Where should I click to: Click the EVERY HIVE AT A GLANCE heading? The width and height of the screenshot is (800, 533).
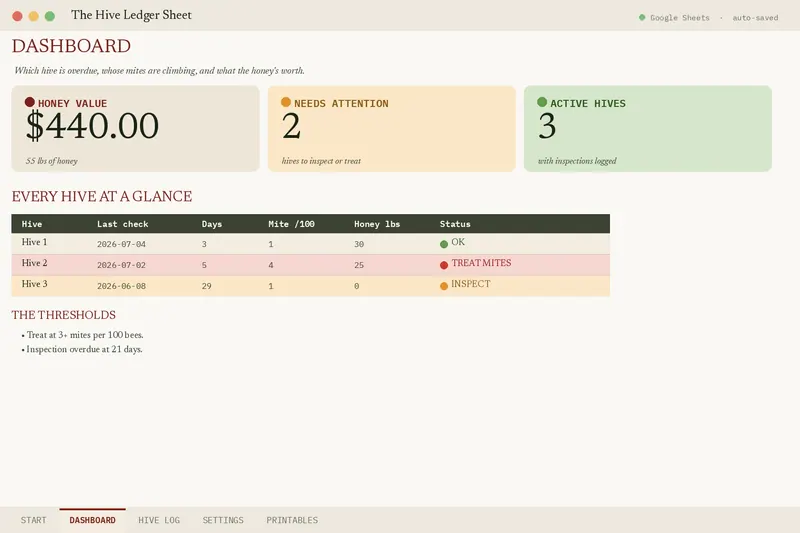pyautogui.click(x=102, y=196)
